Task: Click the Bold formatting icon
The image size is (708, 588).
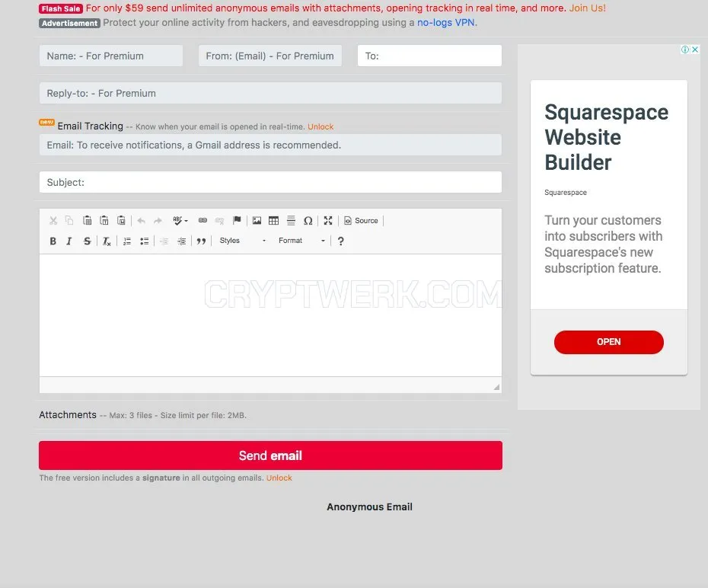Action: [53, 241]
